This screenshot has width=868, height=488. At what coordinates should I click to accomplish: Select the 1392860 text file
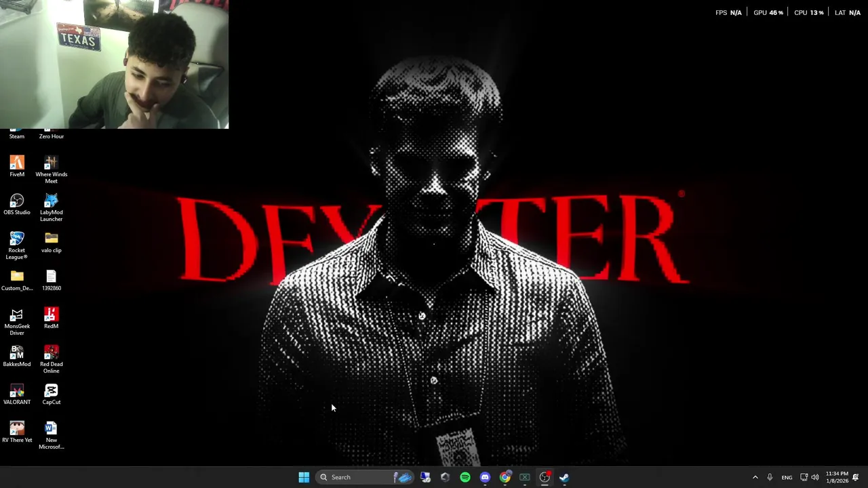click(51, 280)
